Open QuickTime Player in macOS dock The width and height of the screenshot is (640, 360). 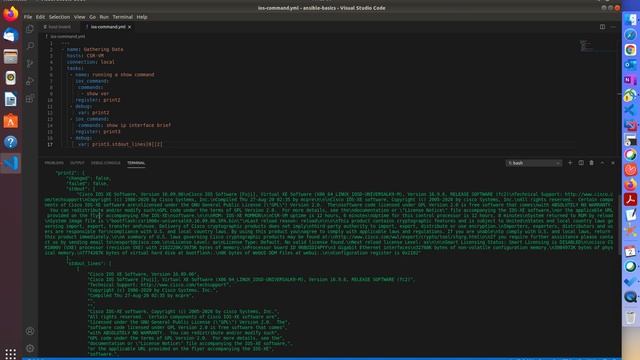point(630,297)
